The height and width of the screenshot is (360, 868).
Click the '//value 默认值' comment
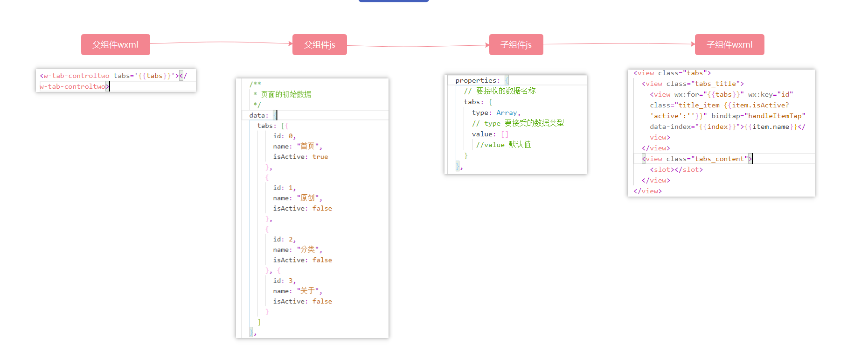click(503, 145)
